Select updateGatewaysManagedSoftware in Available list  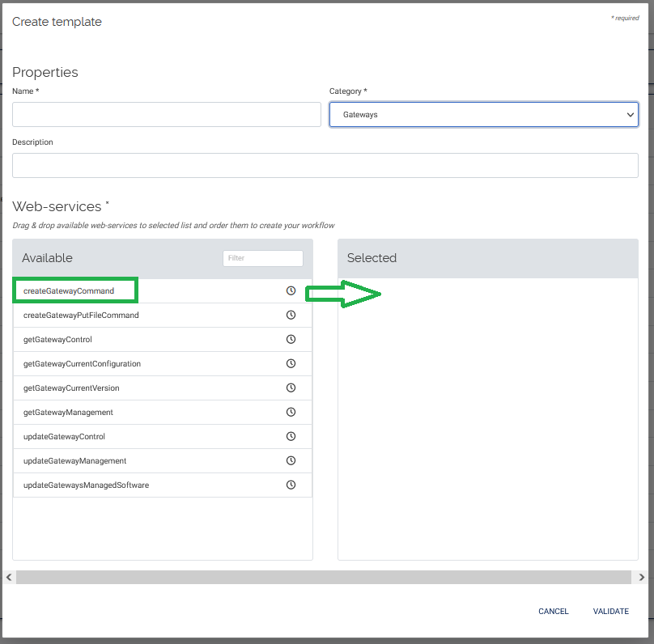(x=86, y=485)
